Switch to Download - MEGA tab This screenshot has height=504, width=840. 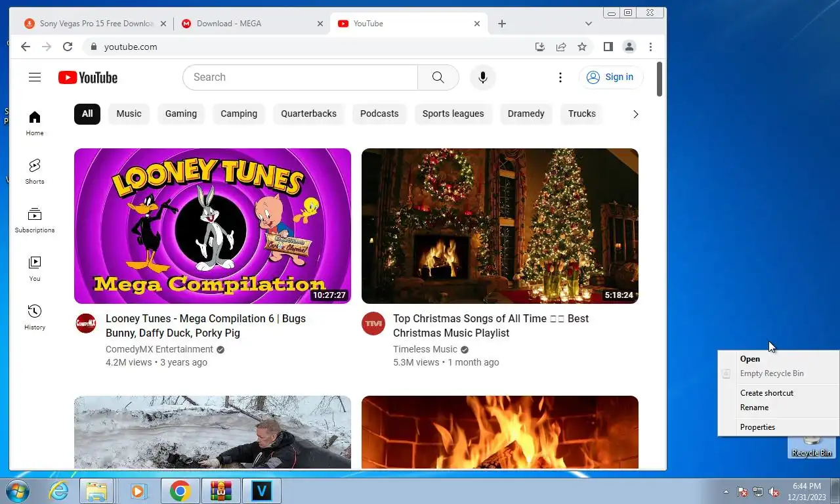point(252,24)
